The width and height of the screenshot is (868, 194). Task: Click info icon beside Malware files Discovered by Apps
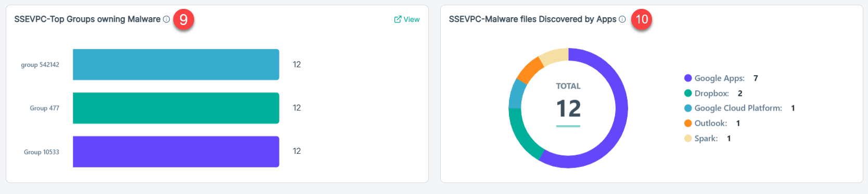(x=622, y=19)
